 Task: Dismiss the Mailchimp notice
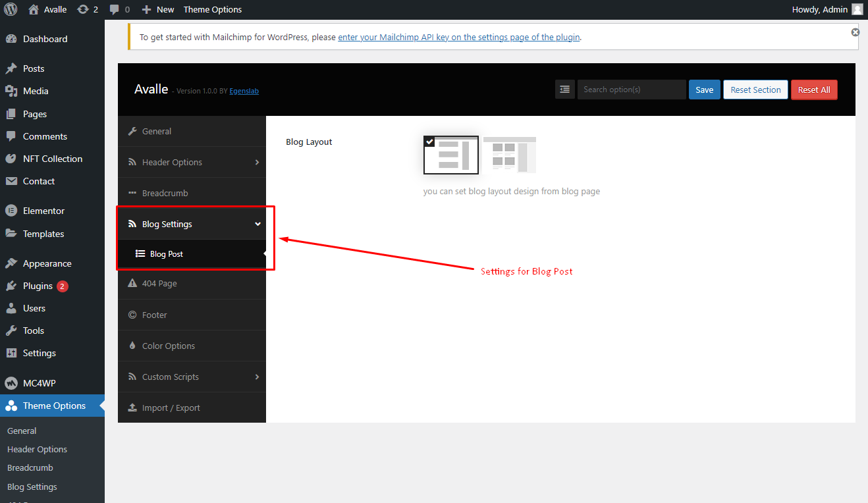point(855,32)
